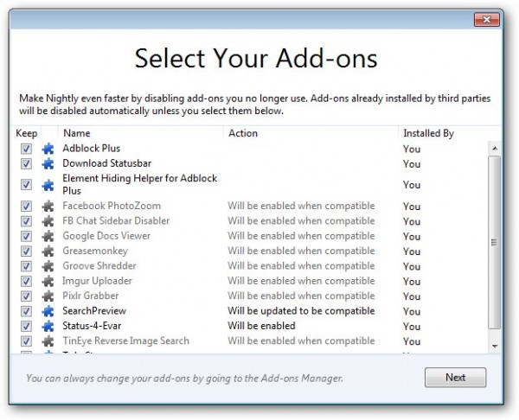Click Status-4-Evar's 'Will be enabled' action
This screenshot has width=519, height=420.
point(261,326)
